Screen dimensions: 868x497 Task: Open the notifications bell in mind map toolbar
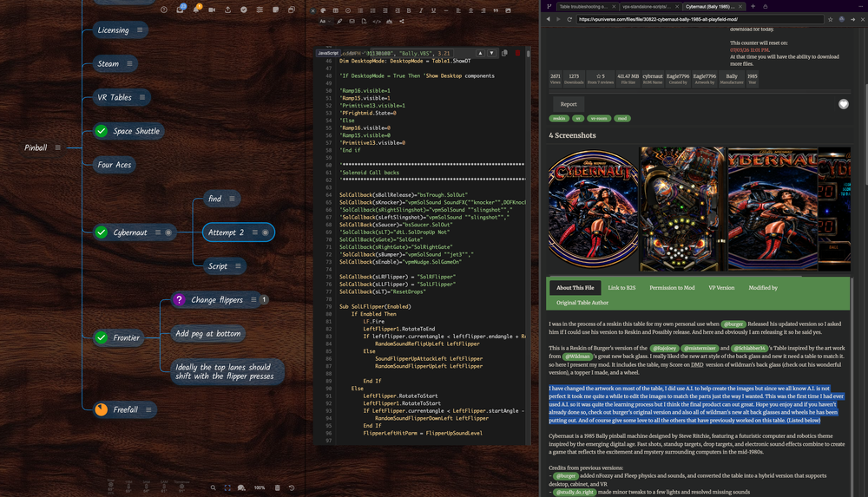[196, 10]
